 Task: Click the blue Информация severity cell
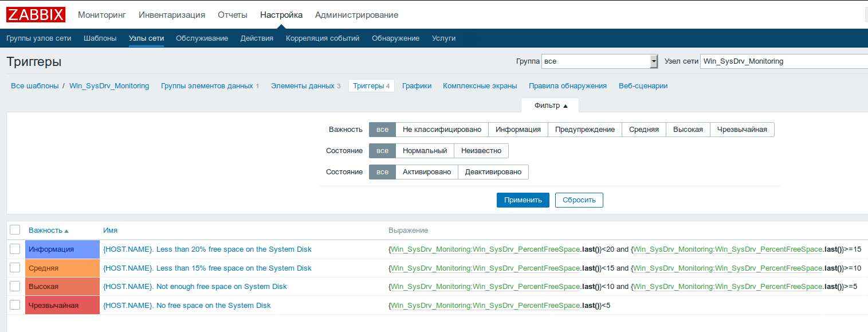click(x=62, y=249)
